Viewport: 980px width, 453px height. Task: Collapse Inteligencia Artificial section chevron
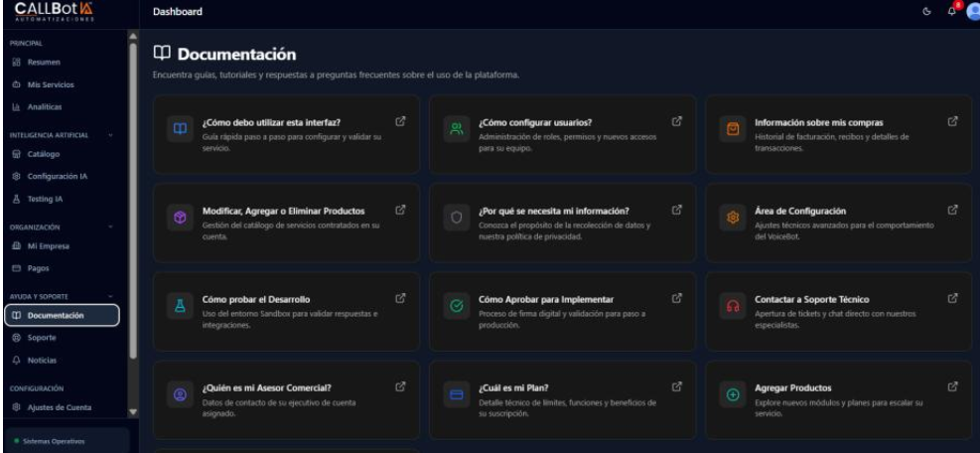coord(111,135)
